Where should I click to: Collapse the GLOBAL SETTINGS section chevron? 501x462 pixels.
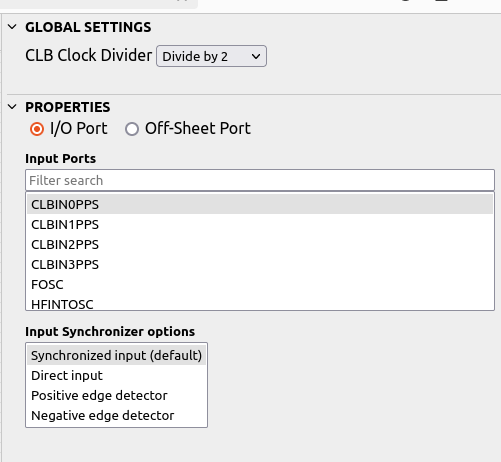tap(12, 27)
